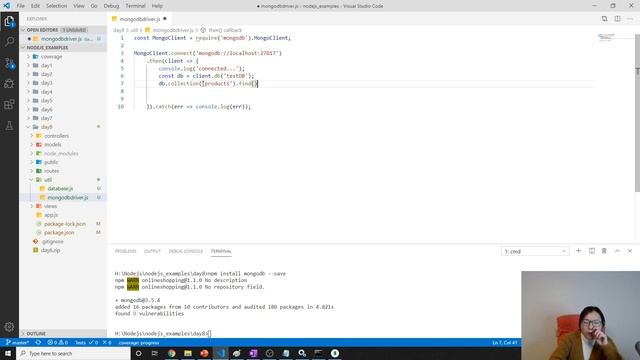The width and height of the screenshot is (640, 360).
Task: Open File Explorer from taskbar
Action: (188, 353)
